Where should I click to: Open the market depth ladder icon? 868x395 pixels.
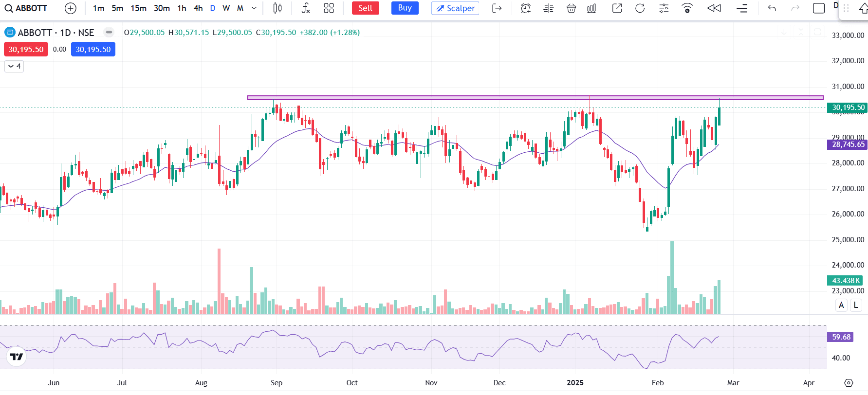tap(549, 8)
